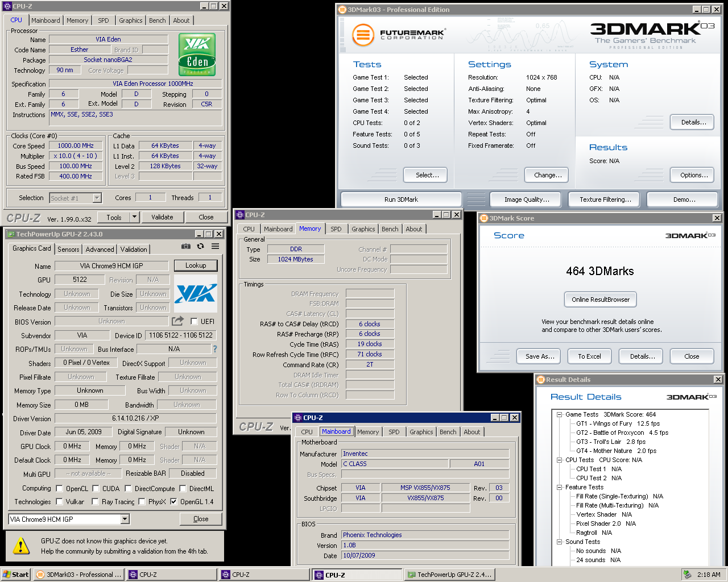Open the SPD tab in top-left CPU-Z
The image size is (728, 582).
click(103, 20)
